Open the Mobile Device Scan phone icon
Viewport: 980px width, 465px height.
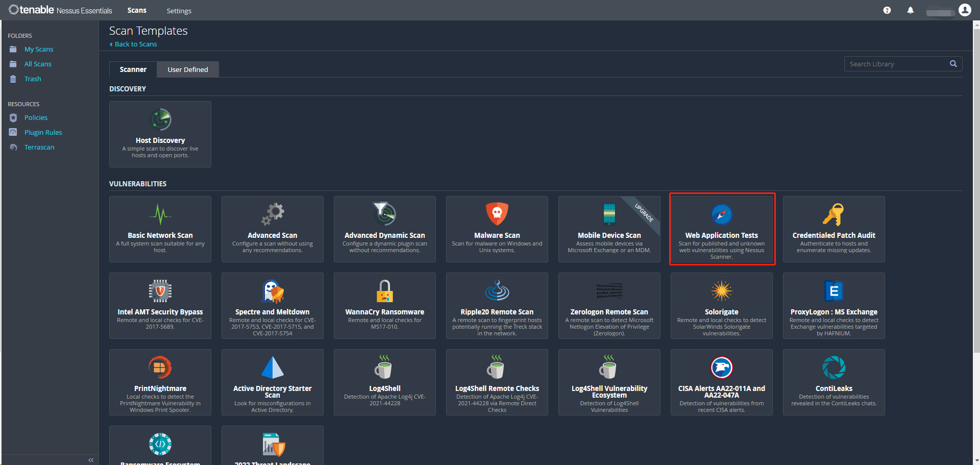pos(609,214)
